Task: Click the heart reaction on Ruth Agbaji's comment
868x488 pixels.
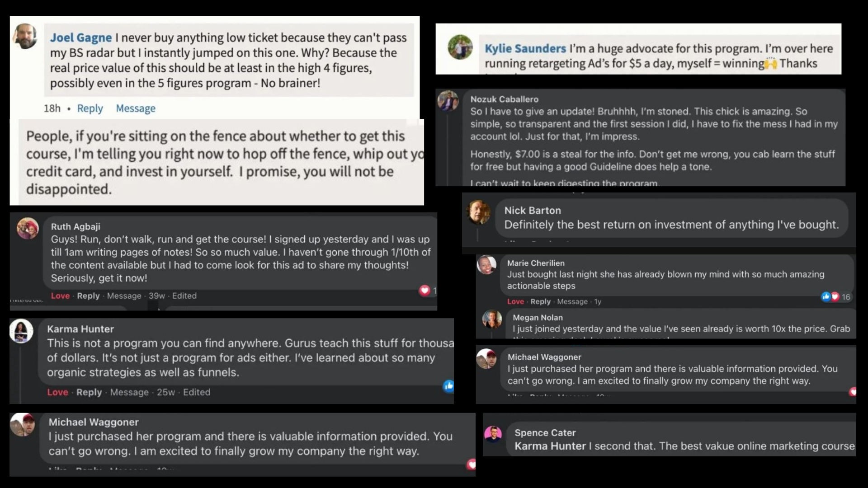Action: [425, 291]
